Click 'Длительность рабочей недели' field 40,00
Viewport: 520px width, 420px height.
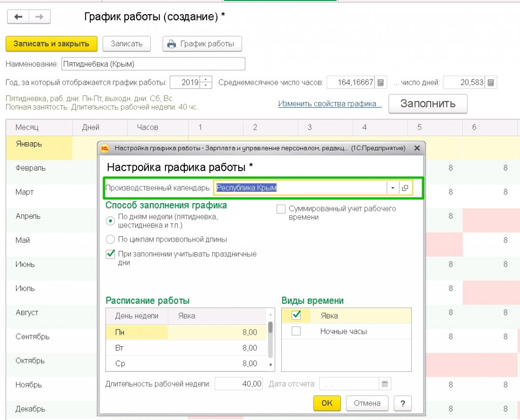[239, 384]
